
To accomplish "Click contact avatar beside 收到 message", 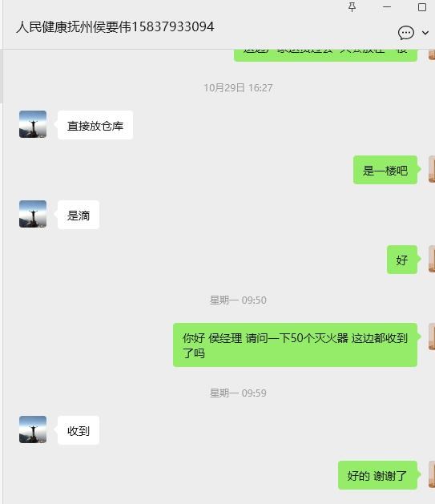I will coord(33,429).
